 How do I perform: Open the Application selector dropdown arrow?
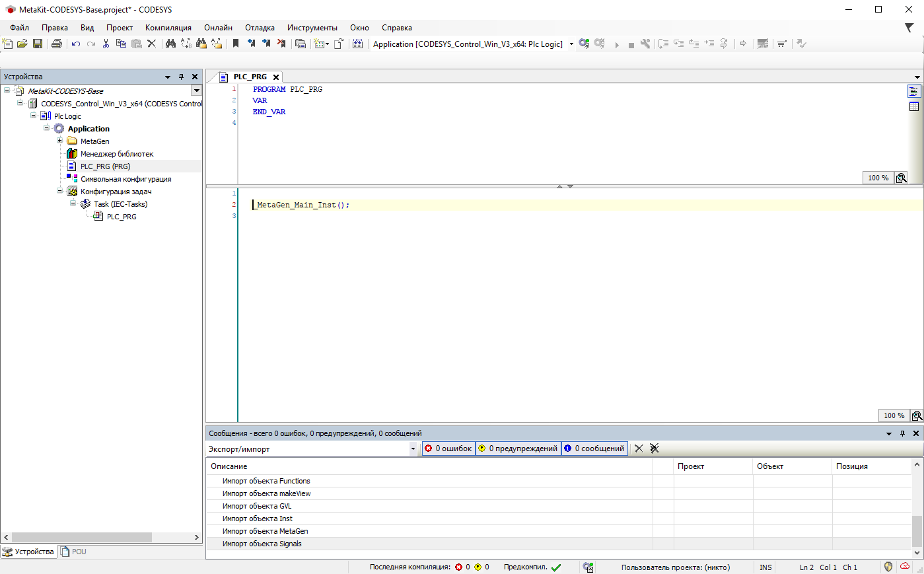(x=571, y=44)
